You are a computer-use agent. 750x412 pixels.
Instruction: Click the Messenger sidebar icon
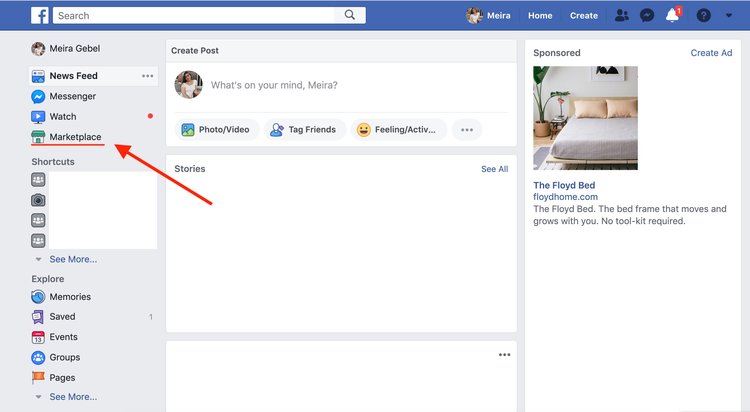[38, 97]
